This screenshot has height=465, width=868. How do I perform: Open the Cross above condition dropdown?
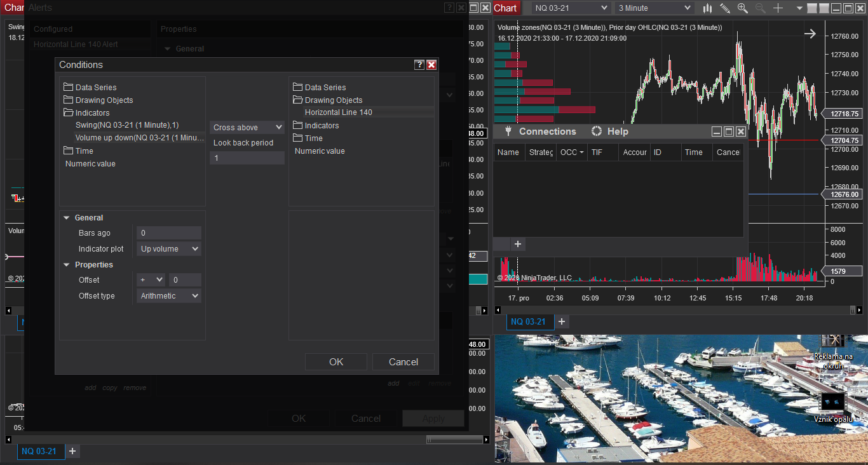pos(247,128)
